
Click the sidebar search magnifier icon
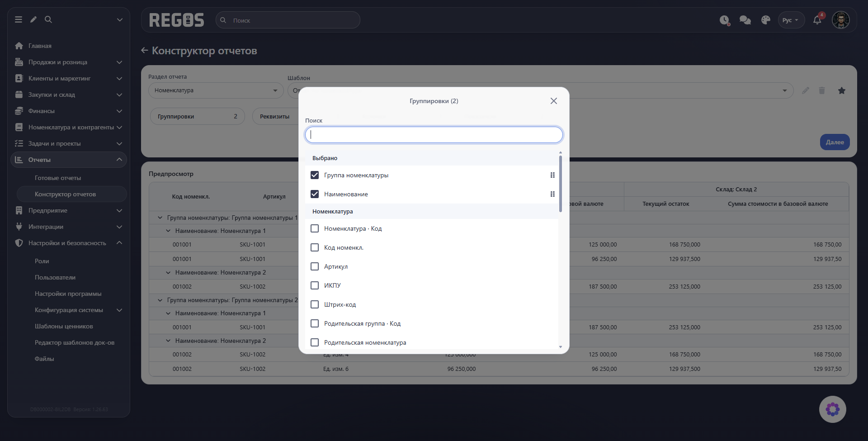point(48,19)
